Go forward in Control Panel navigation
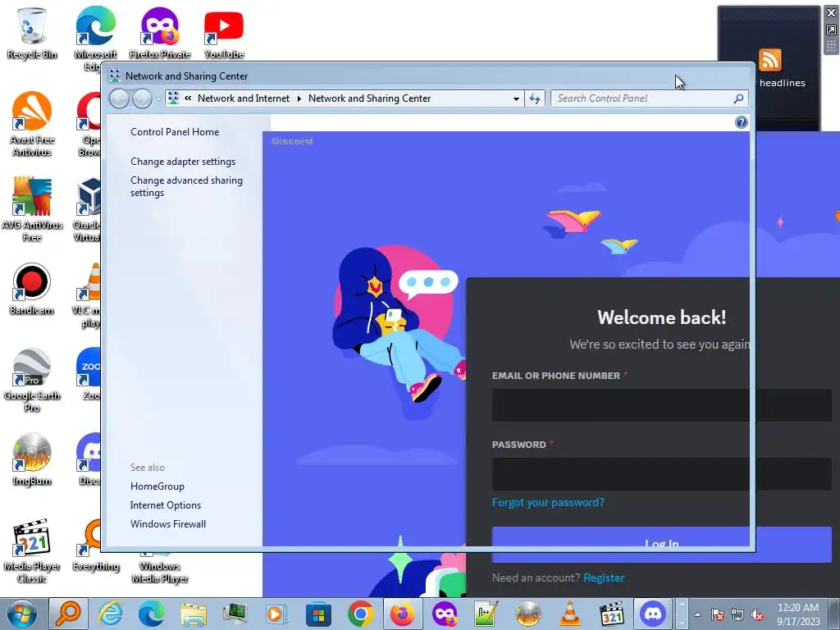Screen dimensions: 840x630 click(142, 98)
